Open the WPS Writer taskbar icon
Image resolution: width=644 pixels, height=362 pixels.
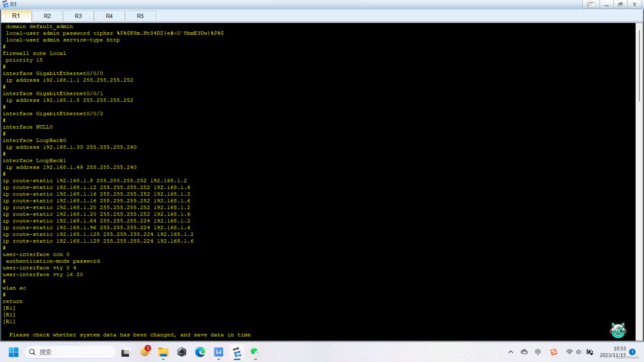[219, 352]
